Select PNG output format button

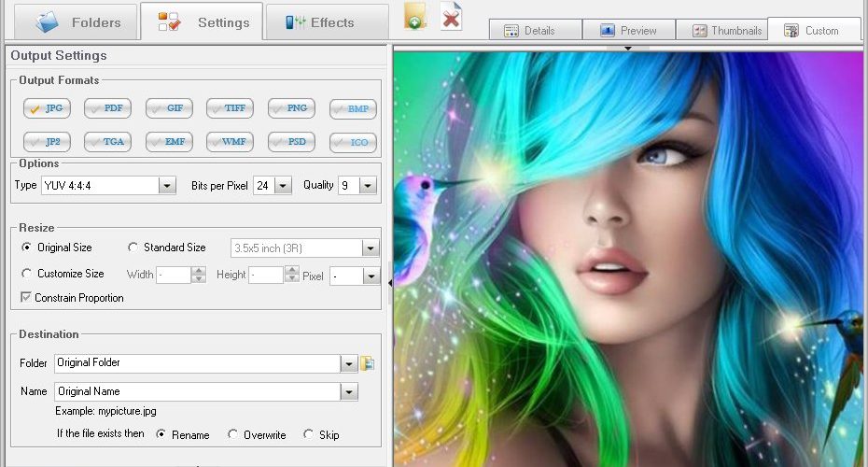291,108
